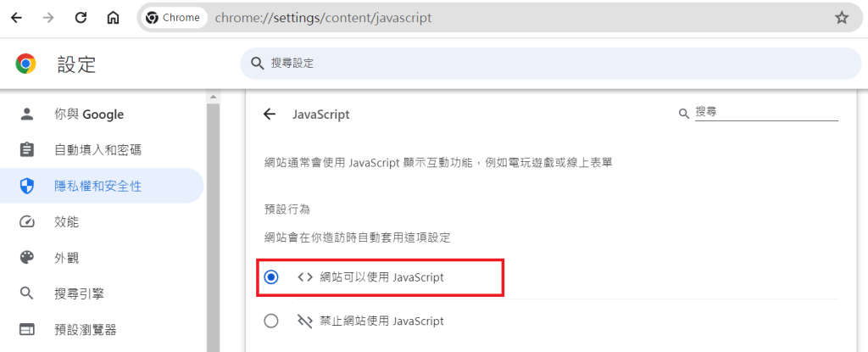Open 隱私權和安全性 settings section
868x352 pixels.
click(x=97, y=186)
